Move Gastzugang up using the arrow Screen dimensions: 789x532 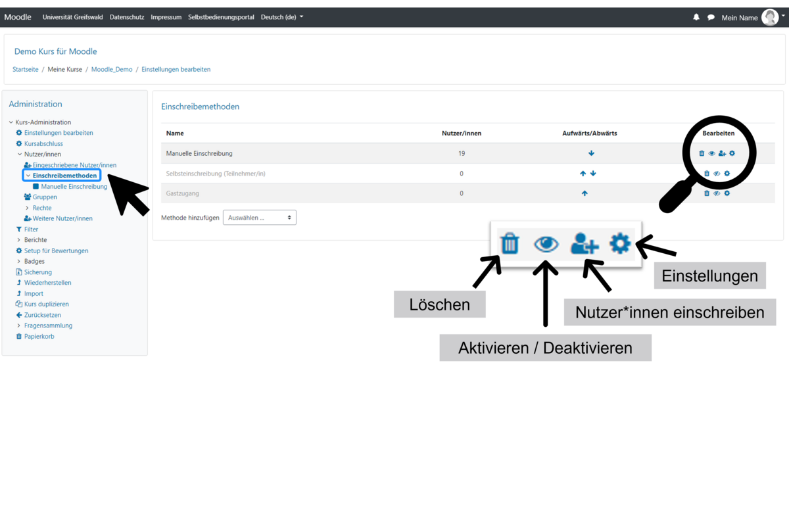(585, 193)
